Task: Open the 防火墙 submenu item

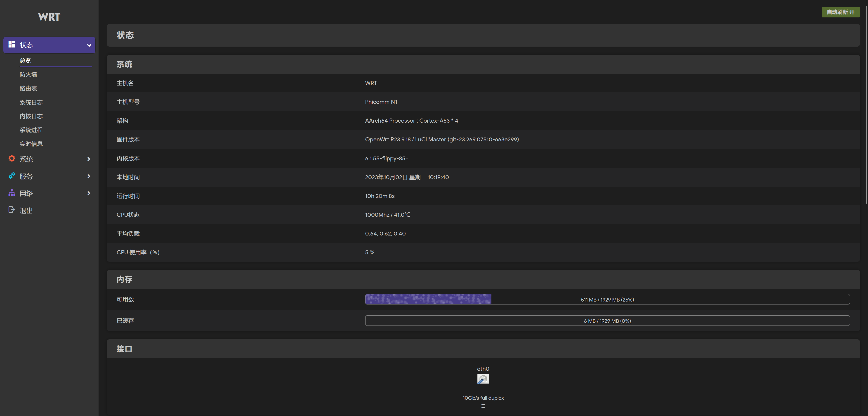Action: coord(28,74)
